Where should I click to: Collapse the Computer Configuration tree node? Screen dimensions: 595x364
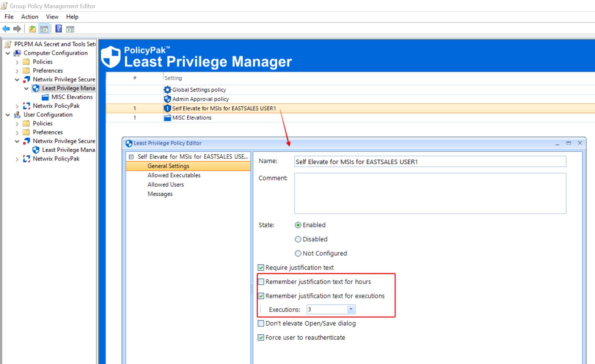[8, 53]
